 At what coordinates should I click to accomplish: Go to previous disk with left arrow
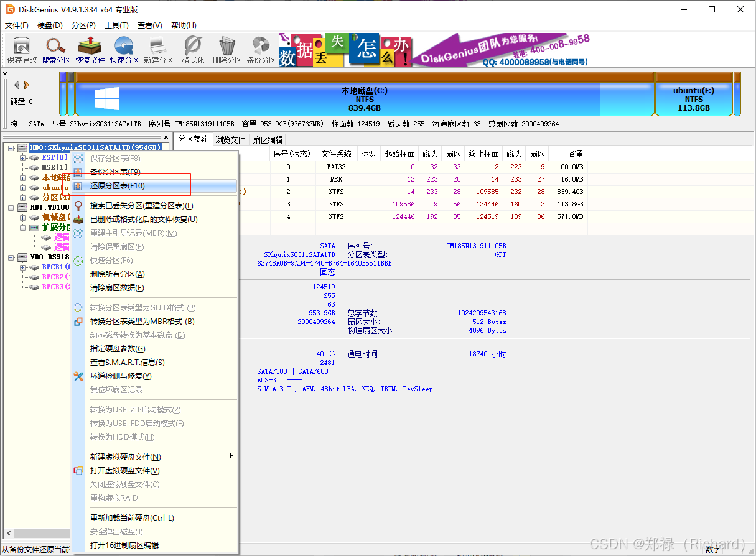click(17, 85)
